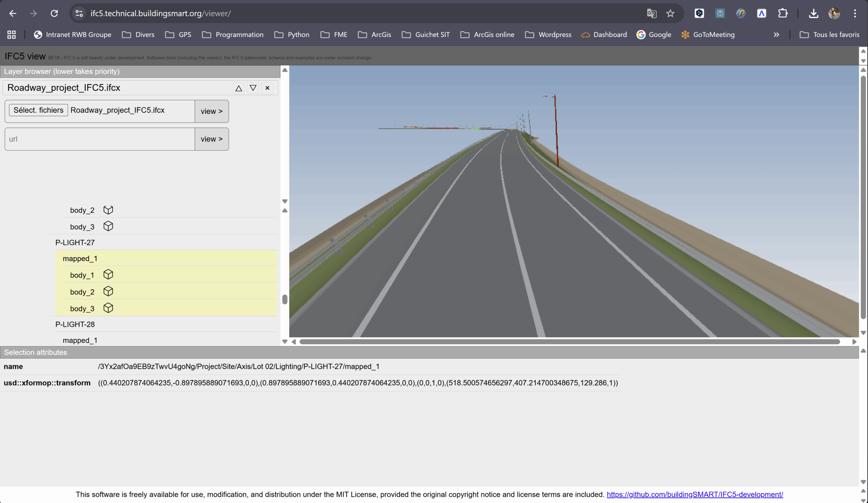This screenshot has width=868, height=503.
Task: Open the IFC5-development GitHub link
Action: pos(694,495)
